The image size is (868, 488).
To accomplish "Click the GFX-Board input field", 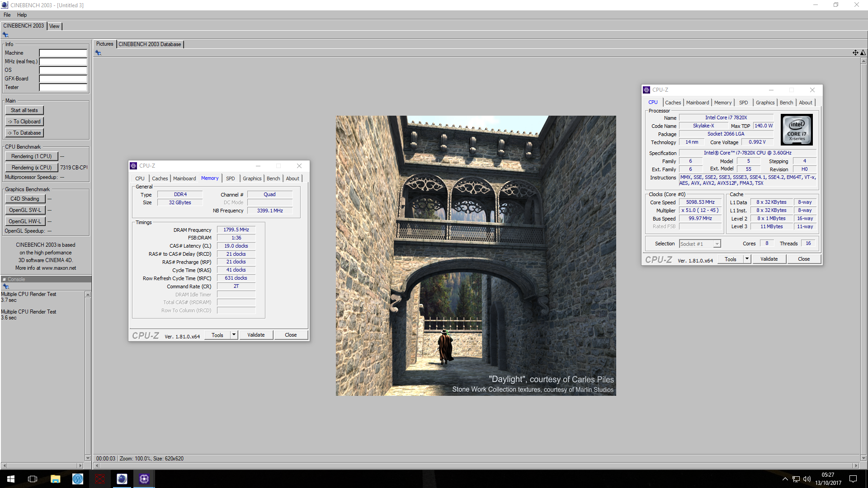I will tap(63, 79).
